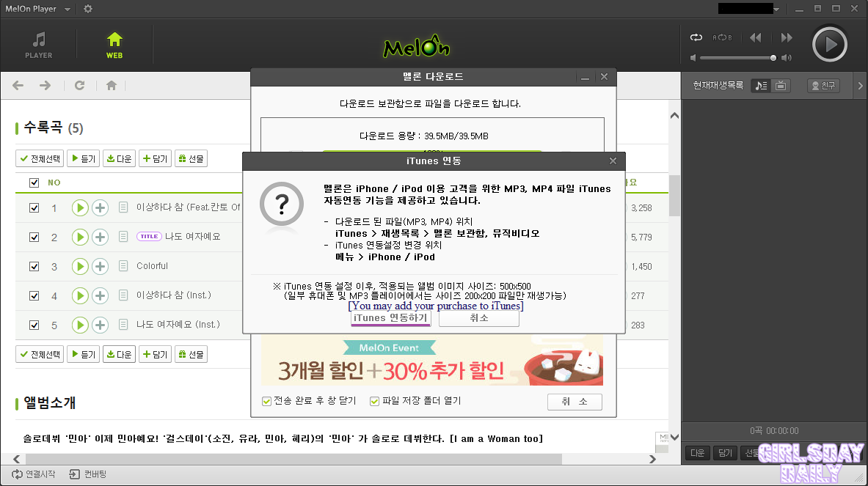The height and width of the screenshot is (486, 868).
Task: Click top 선물 gift button
Action: coord(191,158)
